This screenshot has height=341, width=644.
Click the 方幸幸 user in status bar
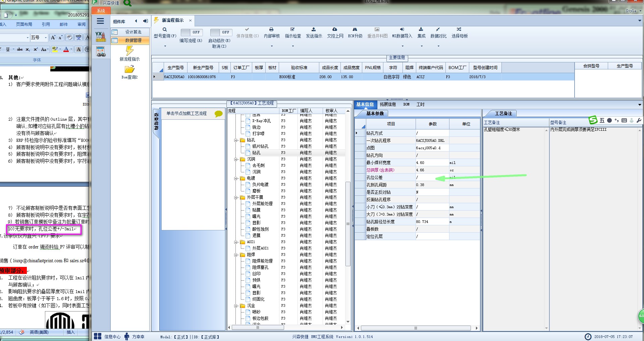(x=134, y=336)
